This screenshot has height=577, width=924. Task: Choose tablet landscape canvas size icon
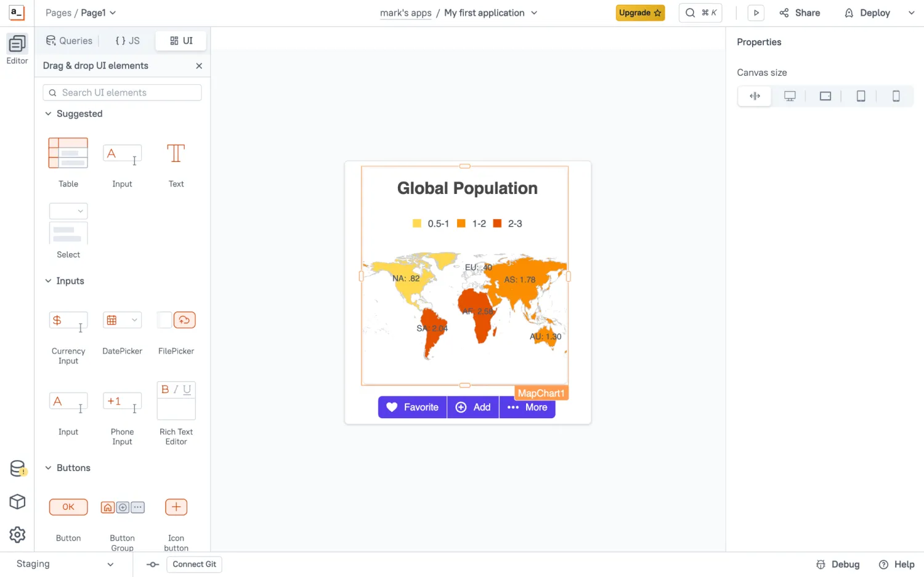(825, 96)
